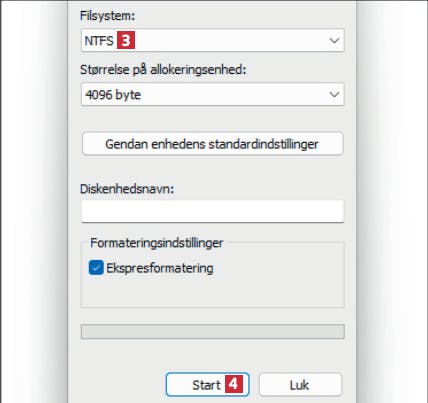This screenshot has height=403, width=428.
Task: Click the red step 4 marker
Action: (234, 384)
